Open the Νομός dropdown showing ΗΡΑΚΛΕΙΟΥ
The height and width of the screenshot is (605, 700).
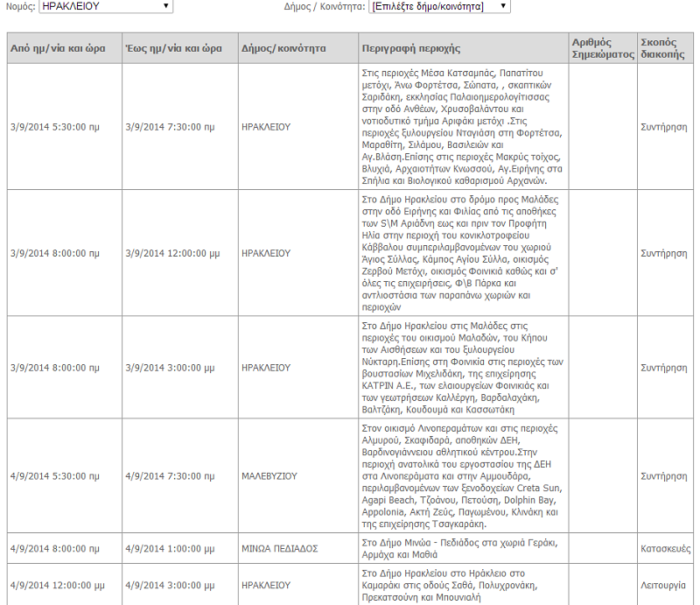pos(106,6)
